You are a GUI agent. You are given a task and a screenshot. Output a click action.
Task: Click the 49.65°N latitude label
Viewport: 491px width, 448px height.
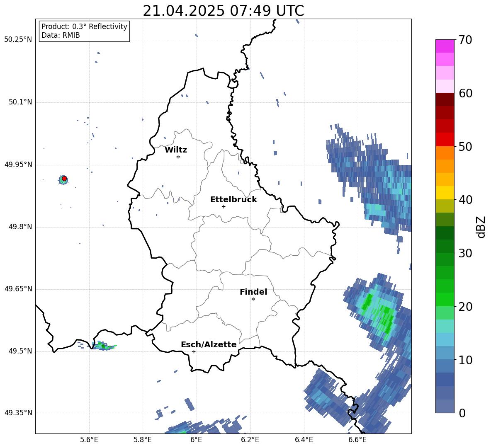[18, 289]
